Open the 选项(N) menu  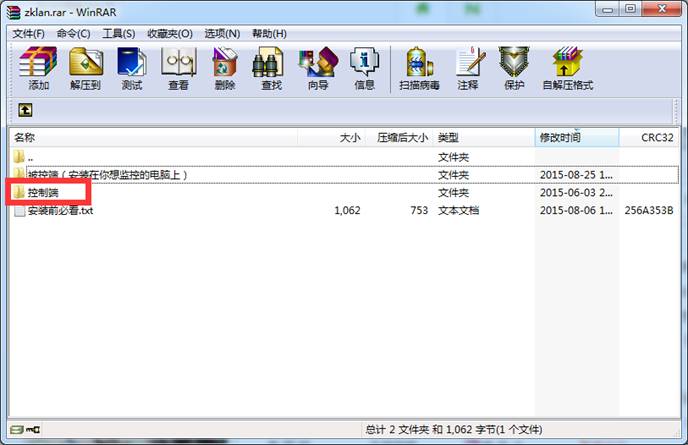(222, 34)
